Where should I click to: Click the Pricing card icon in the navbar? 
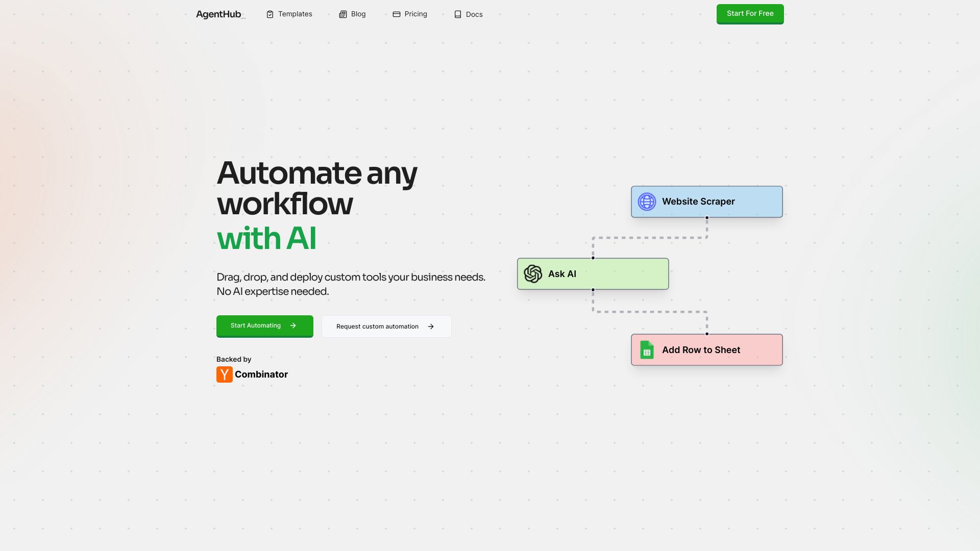tap(397, 14)
